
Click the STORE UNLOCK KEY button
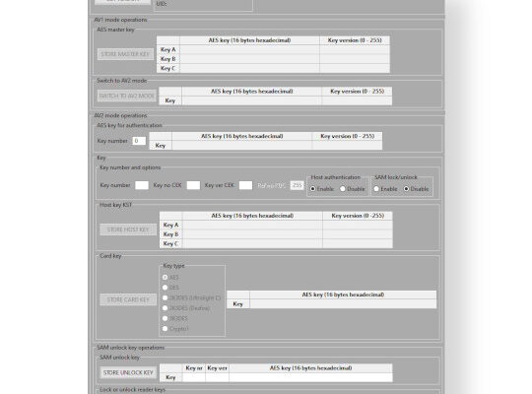128,372
